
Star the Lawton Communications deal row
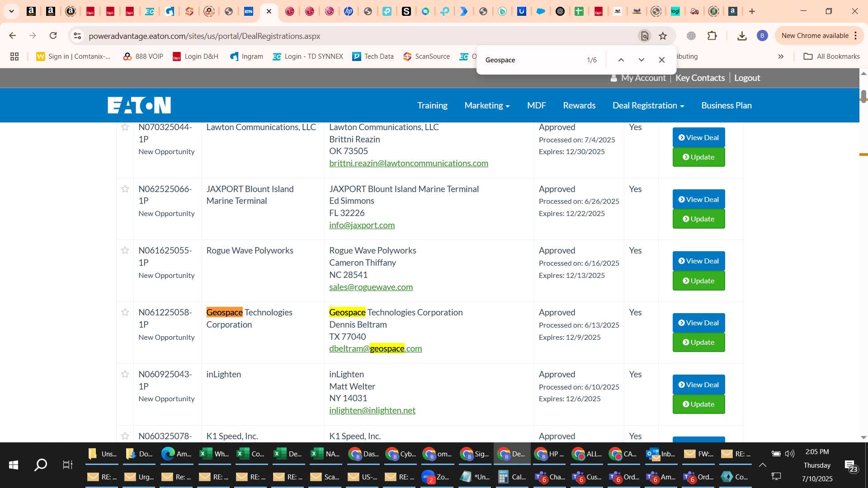tap(125, 127)
